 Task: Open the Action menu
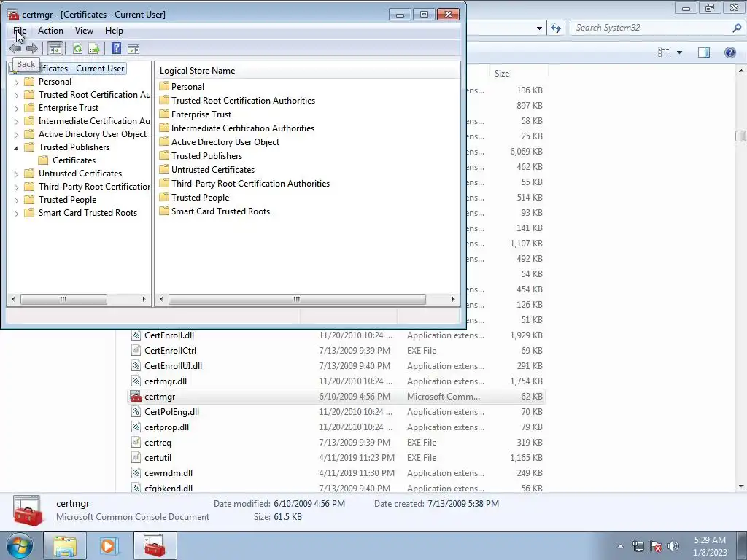[x=50, y=31]
